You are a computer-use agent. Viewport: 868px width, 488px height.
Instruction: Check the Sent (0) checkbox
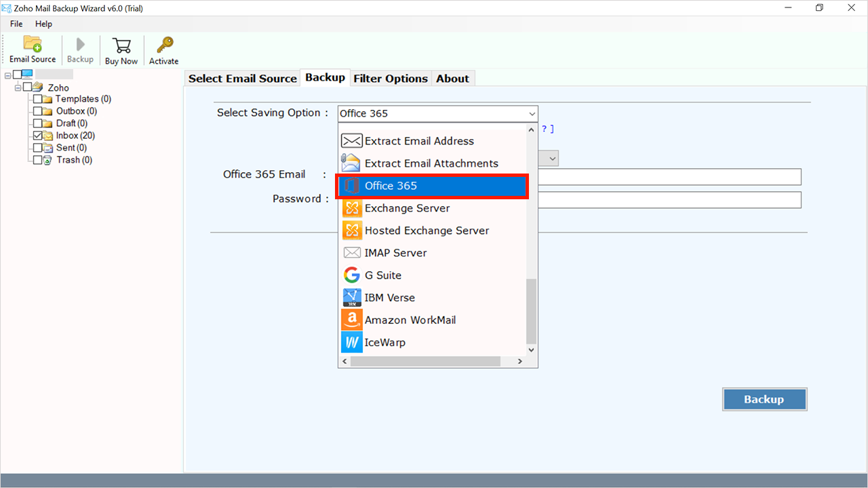(x=37, y=148)
